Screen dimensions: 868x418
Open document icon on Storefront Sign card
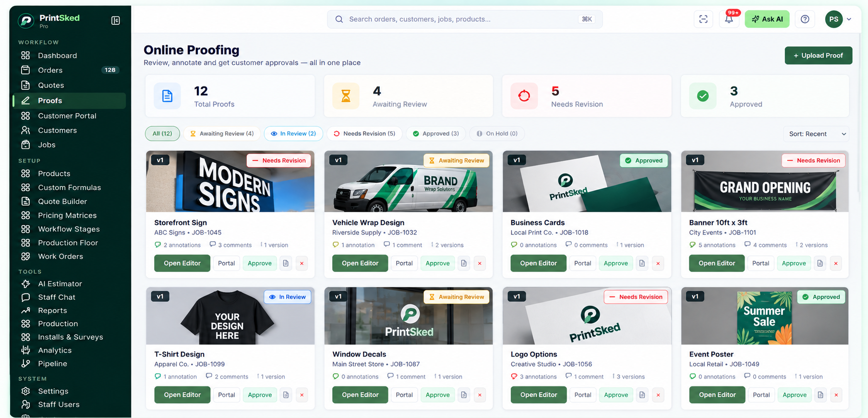pyautogui.click(x=286, y=263)
